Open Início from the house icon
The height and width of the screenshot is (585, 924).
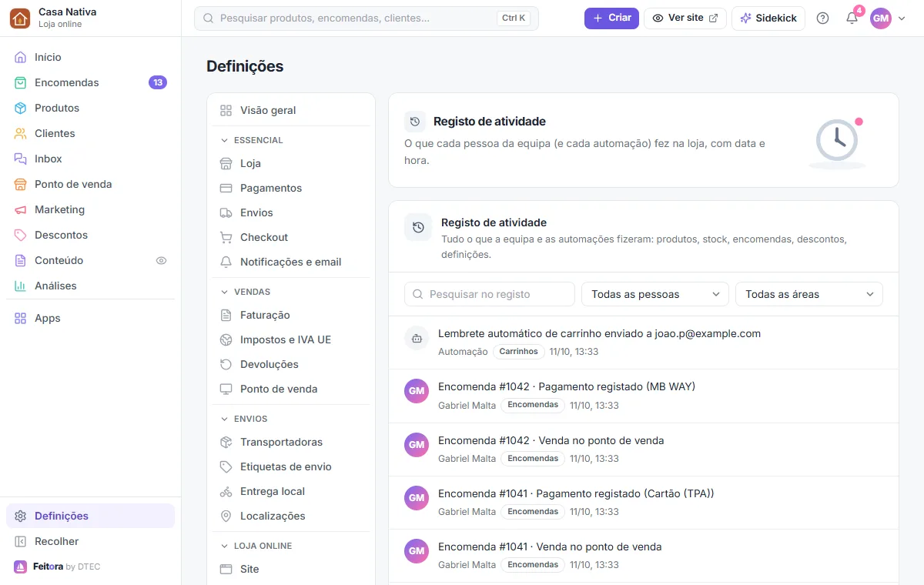click(20, 58)
